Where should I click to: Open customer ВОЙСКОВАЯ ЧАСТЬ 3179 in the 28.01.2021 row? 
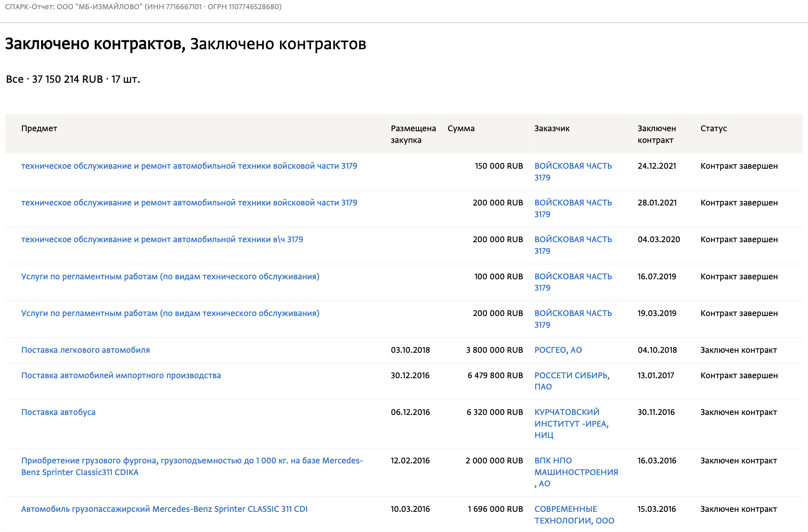(x=573, y=208)
